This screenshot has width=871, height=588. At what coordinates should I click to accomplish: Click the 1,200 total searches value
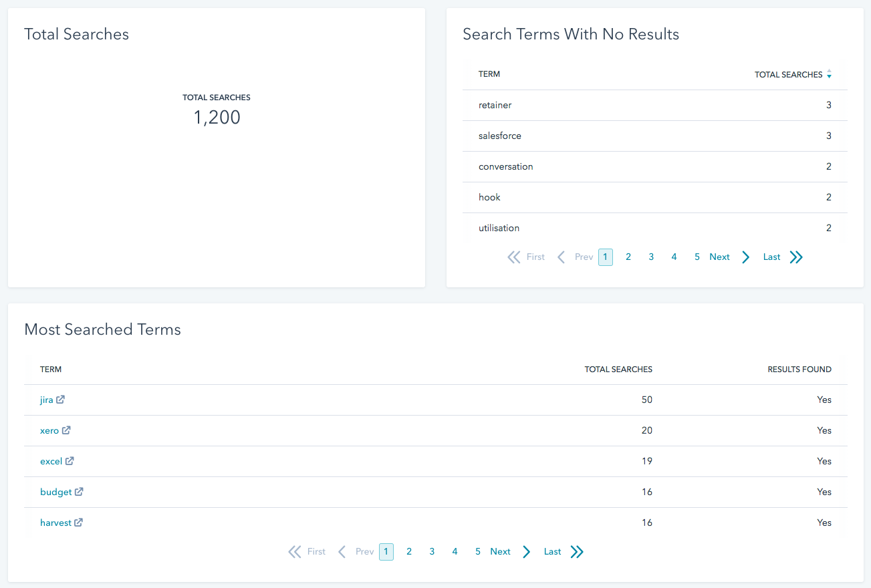point(217,118)
